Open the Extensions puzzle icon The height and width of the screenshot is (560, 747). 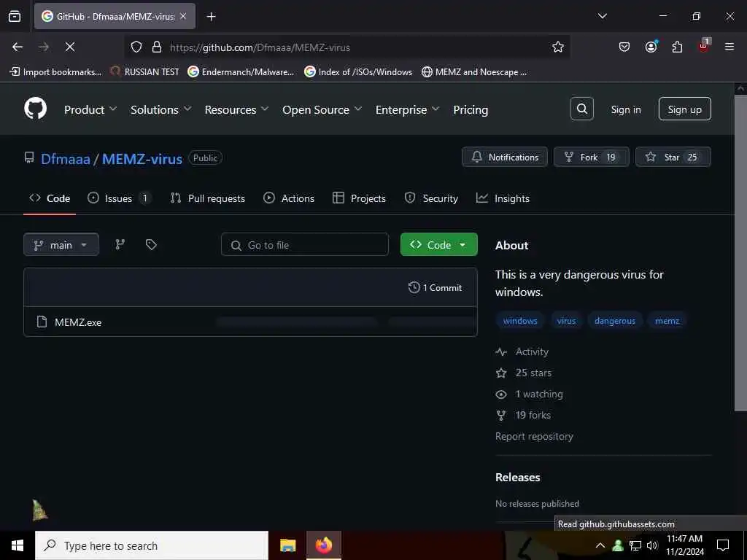[x=677, y=47]
